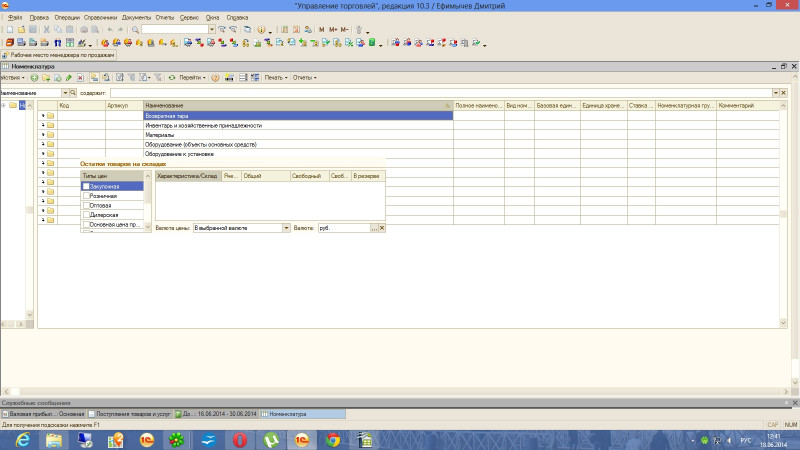Click the magnifier next to the search field
Image resolution: width=800 pixels, height=450 pixels.
click(73, 93)
